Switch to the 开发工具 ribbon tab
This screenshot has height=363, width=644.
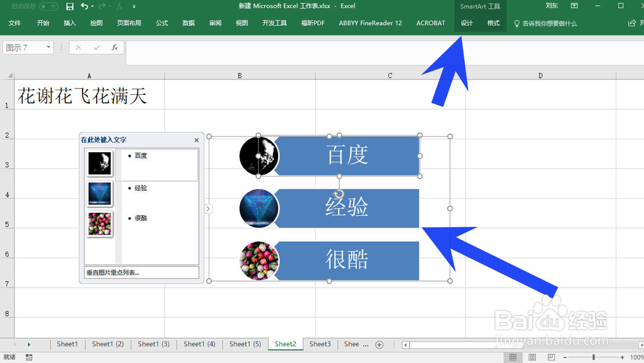(274, 23)
